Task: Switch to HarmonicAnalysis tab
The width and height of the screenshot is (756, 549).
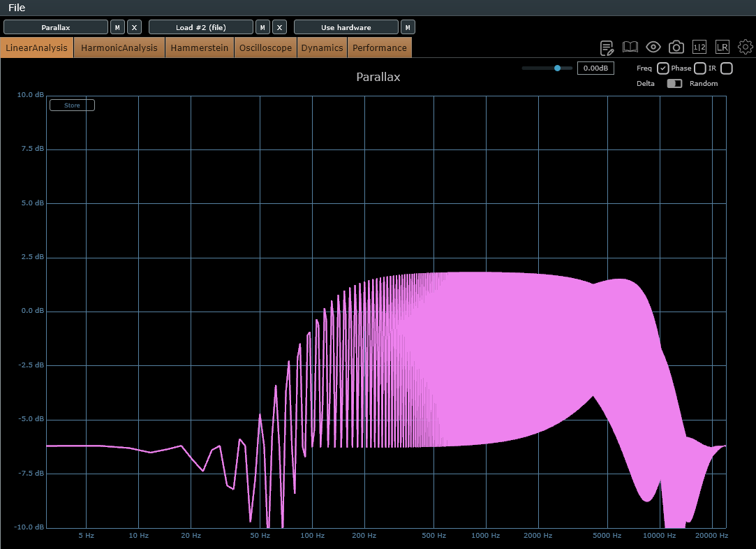Action: (x=119, y=47)
